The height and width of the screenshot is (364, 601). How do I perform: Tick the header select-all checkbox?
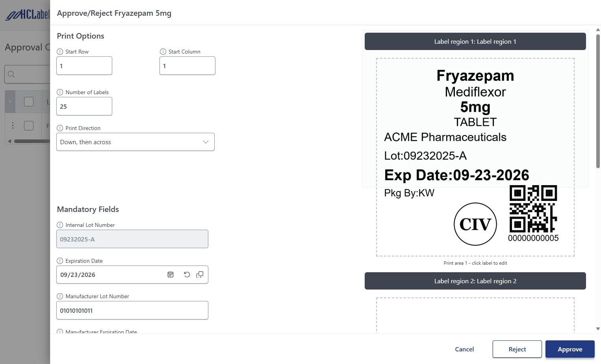point(29,102)
